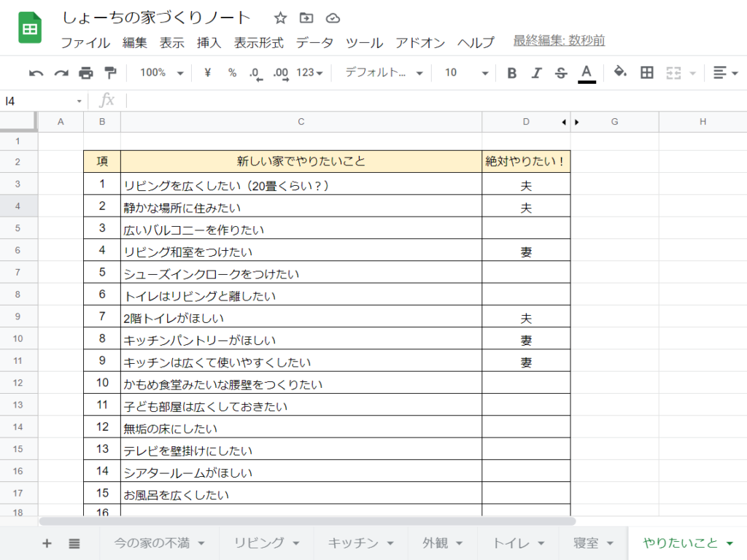
Task: Apply italic formatting
Action: pyautogui.click(x=536, y=73)
